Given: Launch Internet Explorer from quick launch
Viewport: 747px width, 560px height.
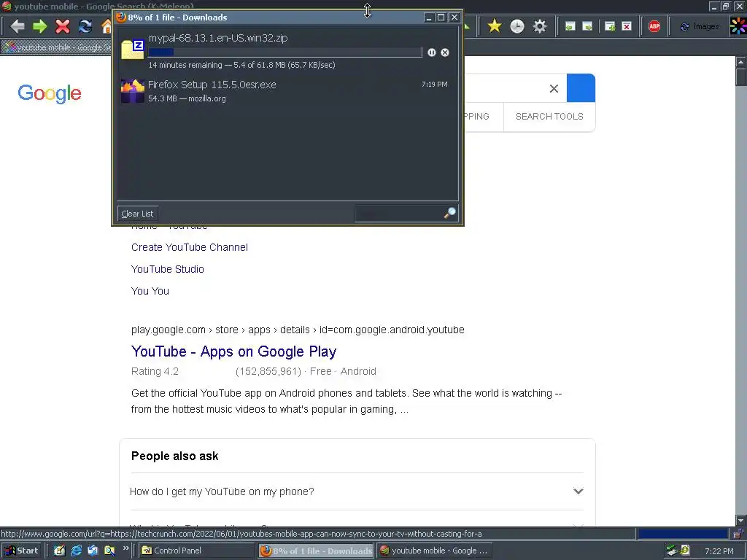Looking at the screenshot, I should tap(76, 551).
